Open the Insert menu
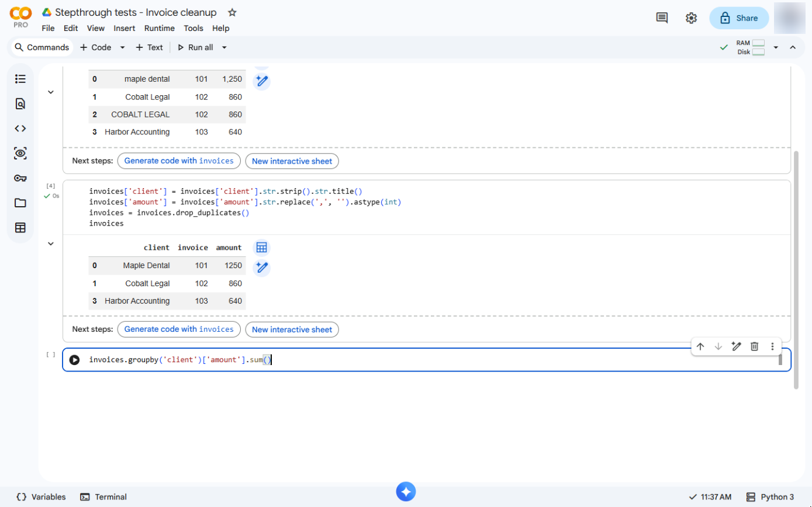 (125, 28)
